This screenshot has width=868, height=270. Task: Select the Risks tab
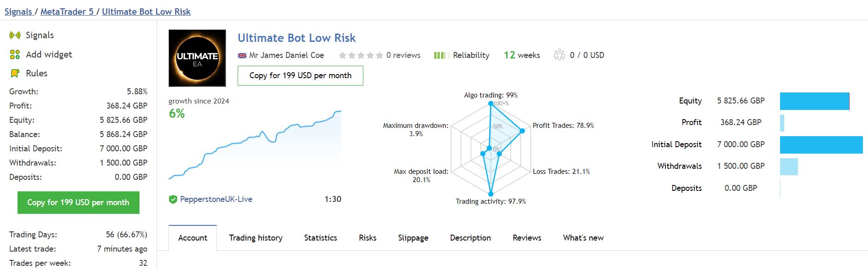[367, 238]
